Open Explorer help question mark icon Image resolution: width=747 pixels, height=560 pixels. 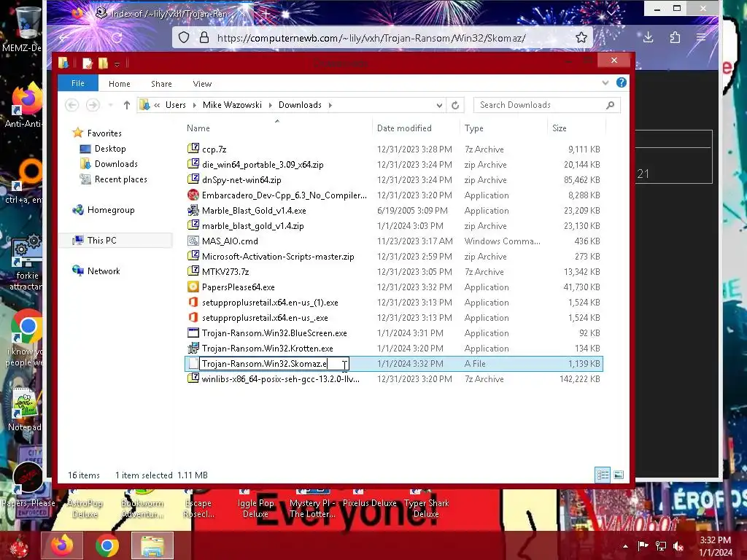pyautogui.click(x=622, y=82)
